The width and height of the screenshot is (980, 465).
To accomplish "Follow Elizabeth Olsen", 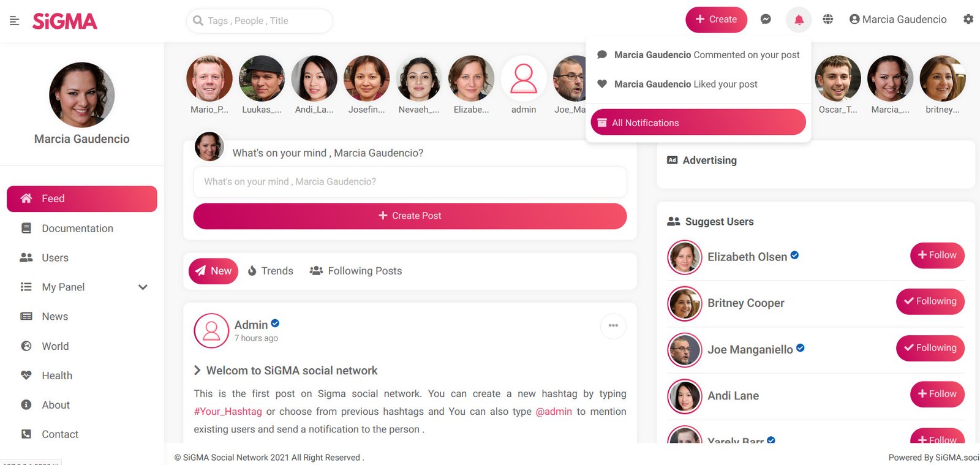I will (x=937, y=255).
